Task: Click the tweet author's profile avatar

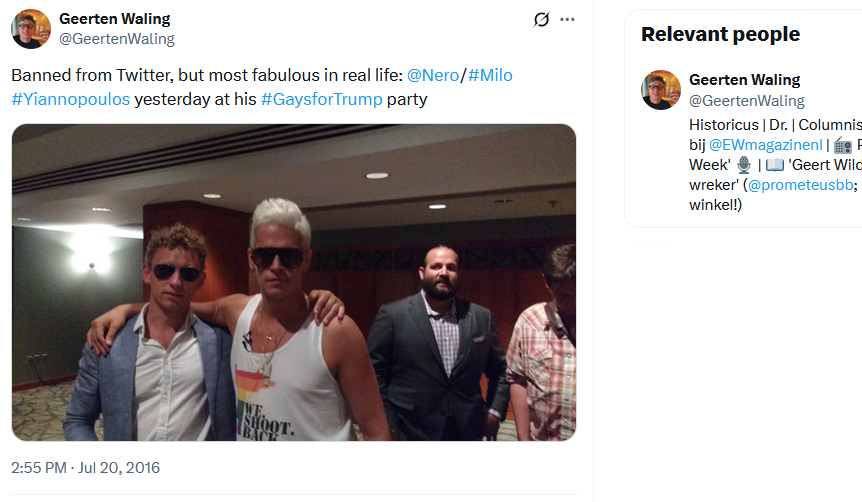Action: (x=31, y=29)
